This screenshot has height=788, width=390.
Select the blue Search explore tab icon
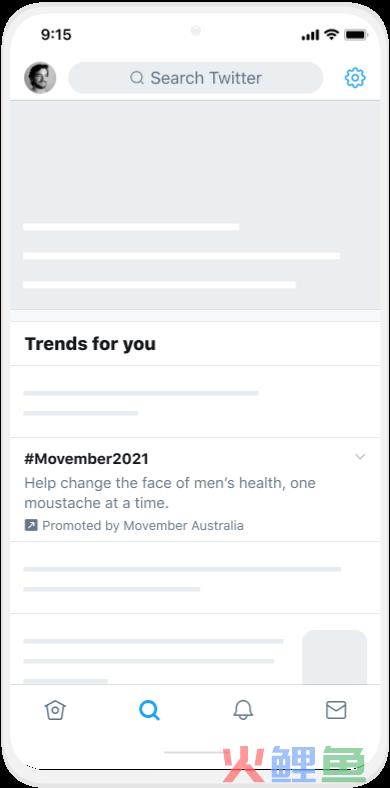(x=149, y=710)
